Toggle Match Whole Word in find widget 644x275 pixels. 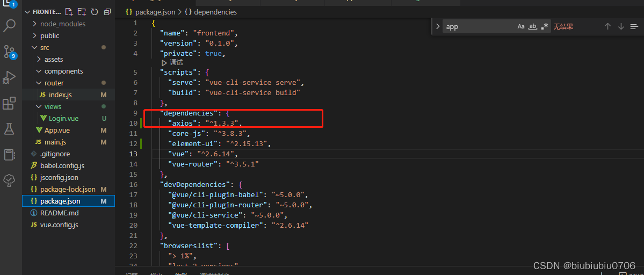[533, 26]
